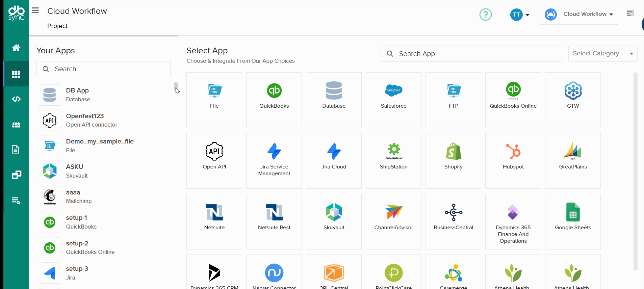Select the Netsuite app tile
Viewport: 644px width, 289px height.
pyautogui.click(x=214, y=221)
